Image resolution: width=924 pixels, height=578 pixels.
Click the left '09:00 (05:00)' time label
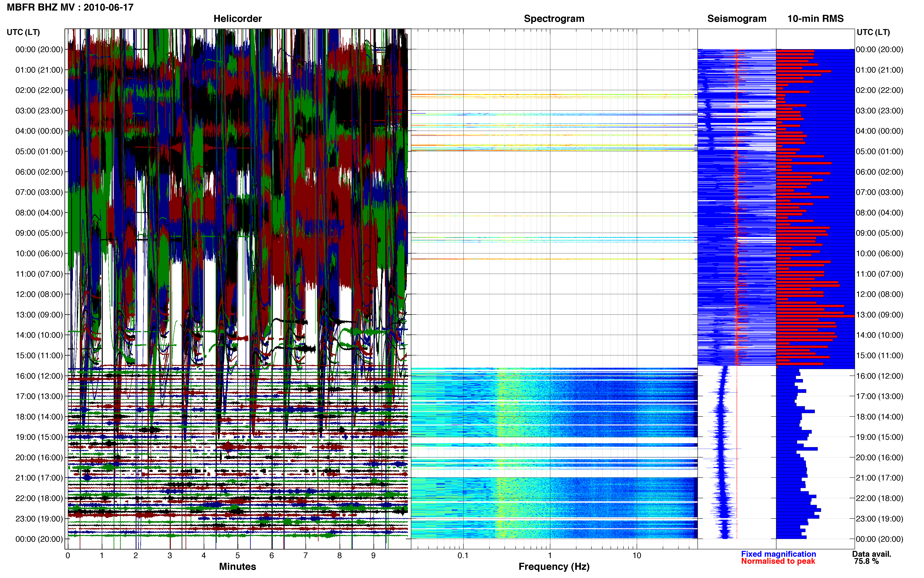point(39,233)
